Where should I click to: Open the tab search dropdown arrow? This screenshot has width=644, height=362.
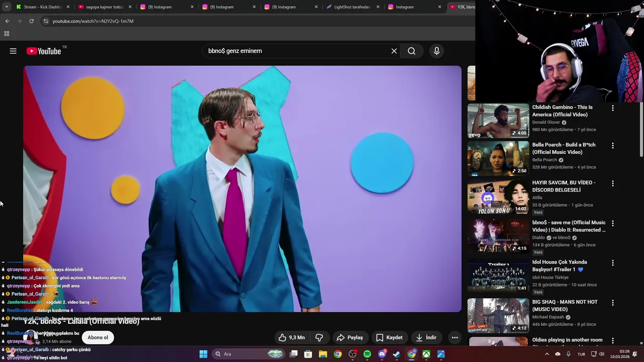[6, 7]
